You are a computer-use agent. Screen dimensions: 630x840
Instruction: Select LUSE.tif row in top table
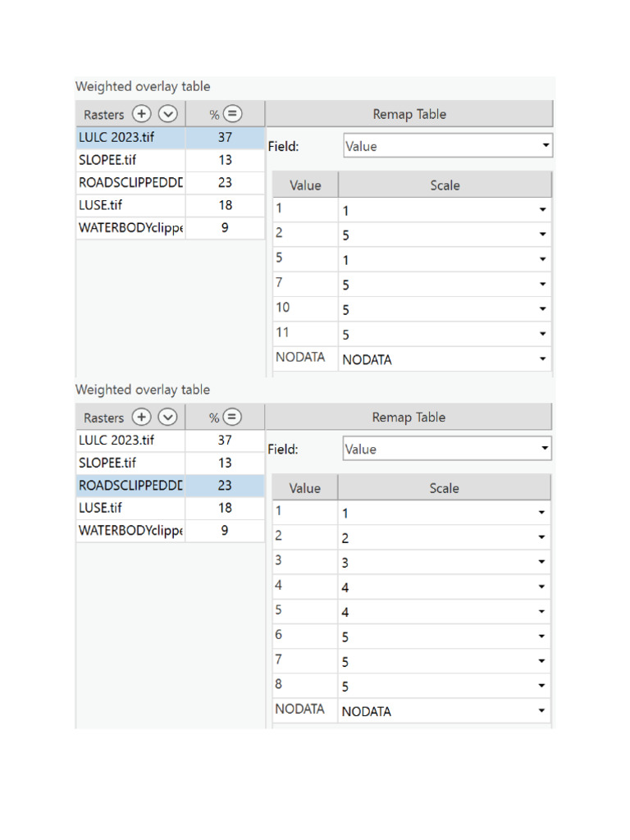(171, 204)
